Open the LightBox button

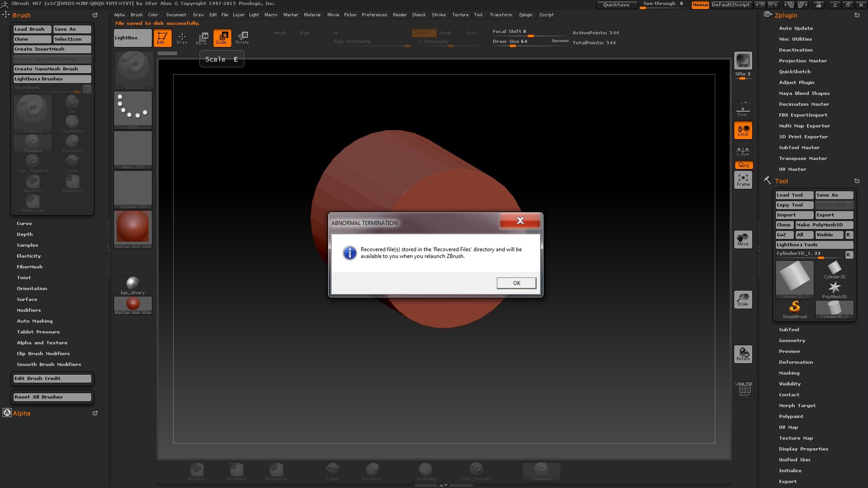[x=133, y=38]
